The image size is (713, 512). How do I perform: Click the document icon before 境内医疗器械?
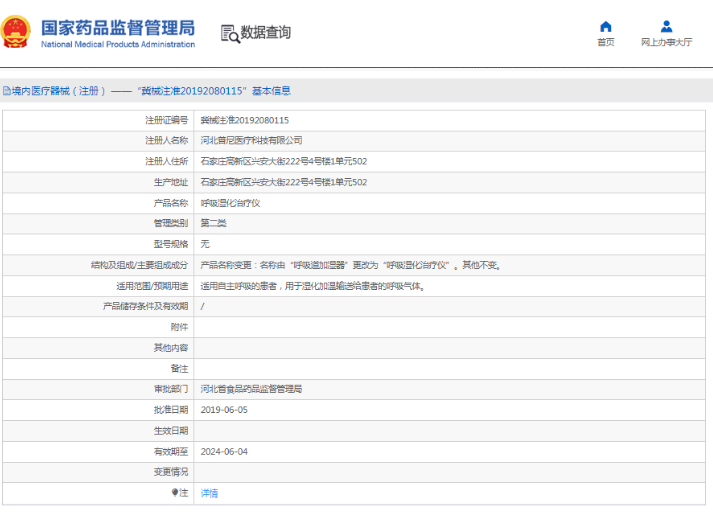[7, 91]
